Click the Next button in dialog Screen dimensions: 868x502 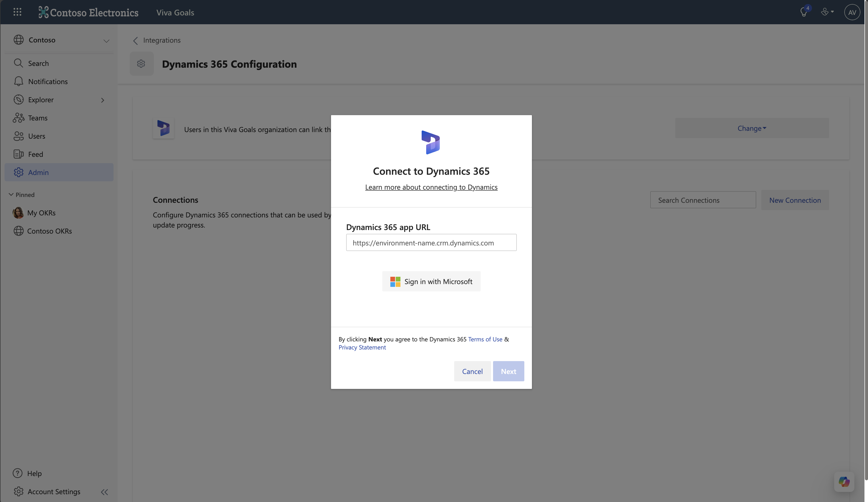coord(508,371)
